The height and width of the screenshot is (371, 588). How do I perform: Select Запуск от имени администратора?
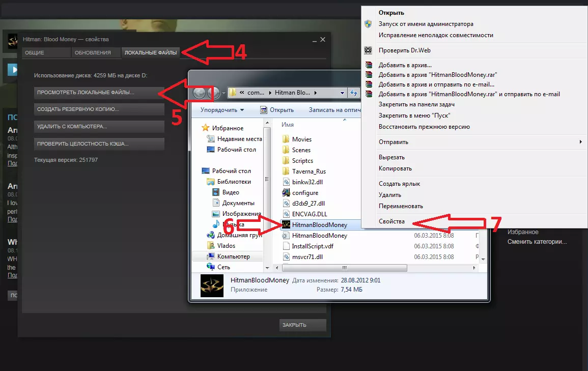[x=426, y=24]
